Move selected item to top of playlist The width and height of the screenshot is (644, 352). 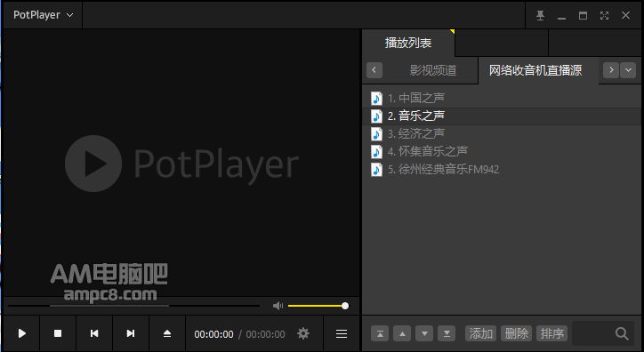pos(380,334)
